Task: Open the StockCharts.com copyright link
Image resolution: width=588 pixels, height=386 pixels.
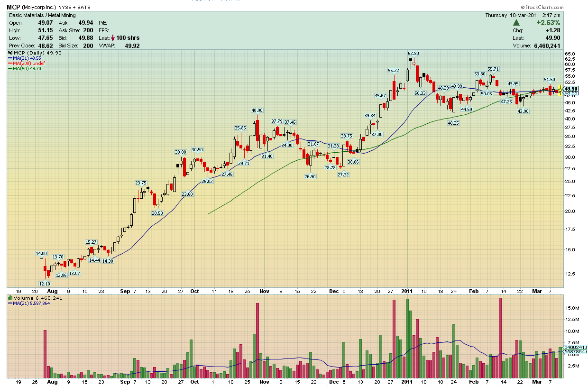Action: click(542, 8)
